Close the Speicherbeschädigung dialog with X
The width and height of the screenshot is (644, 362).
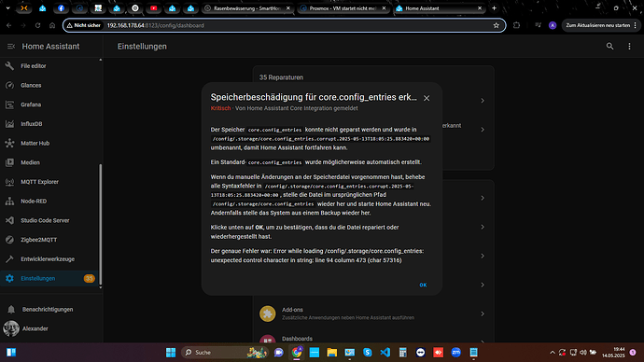click(x=427, y=98)
